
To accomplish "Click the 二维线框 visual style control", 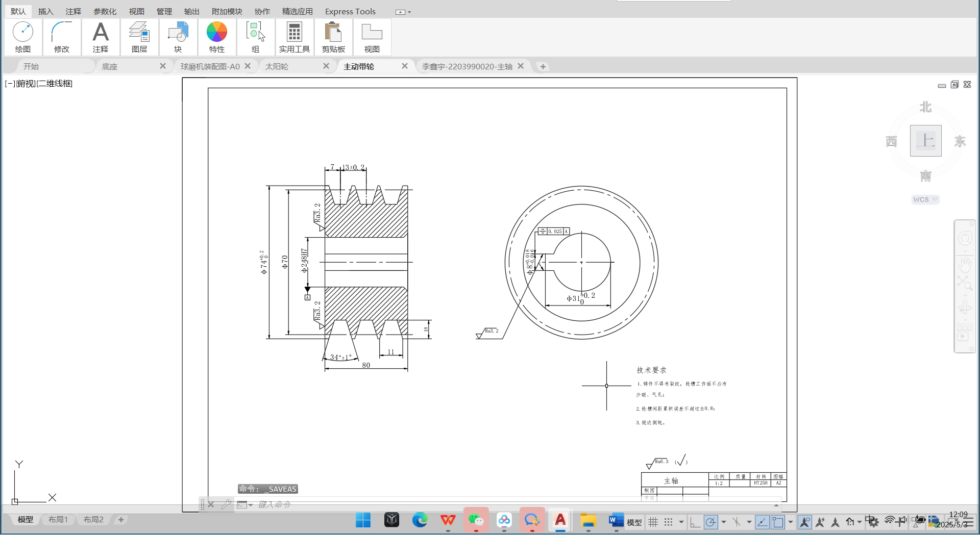I will (x=55, y=84).
